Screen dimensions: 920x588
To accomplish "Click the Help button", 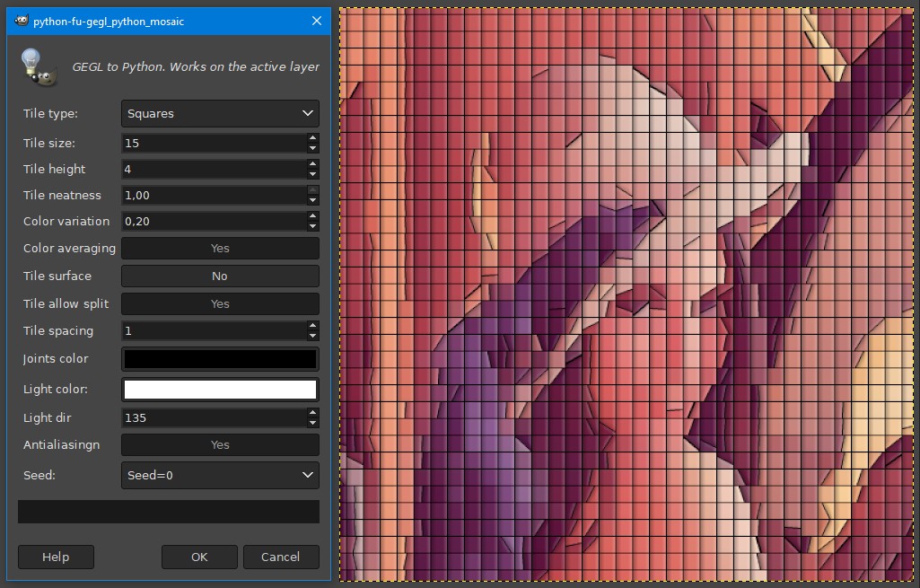I will tap(56, 557).
